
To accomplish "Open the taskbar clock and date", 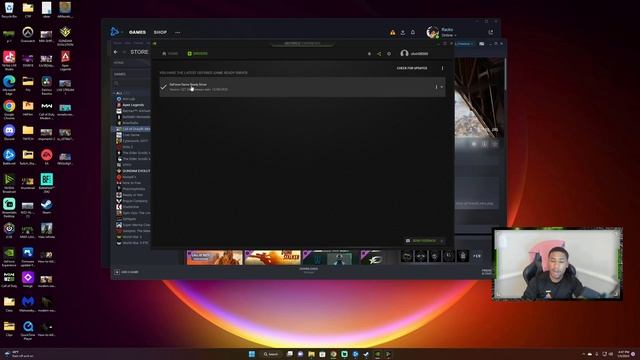I will point(624,354).
